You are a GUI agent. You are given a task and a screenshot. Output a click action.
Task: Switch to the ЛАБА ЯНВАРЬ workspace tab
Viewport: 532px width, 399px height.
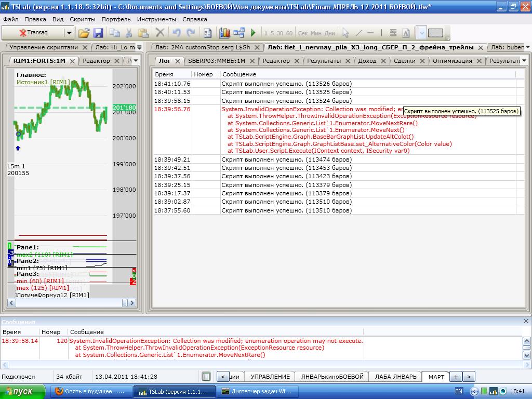point(395,377)
